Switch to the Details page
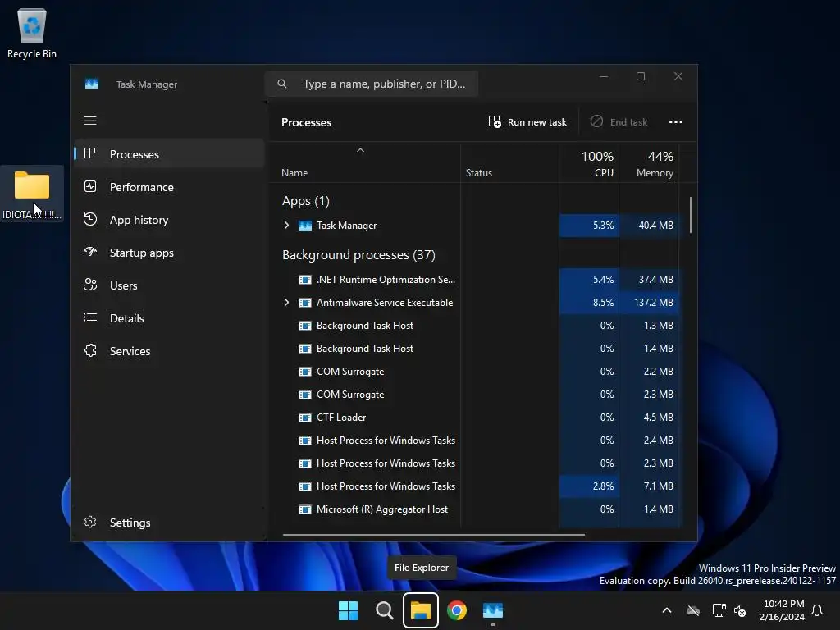Viewport: 840px width, 630px height. pyautogui.click(x=169, y=318)
